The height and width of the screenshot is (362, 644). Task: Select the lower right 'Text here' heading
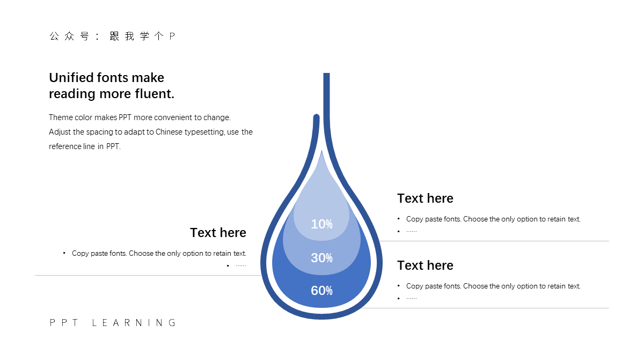click(x=425, y=265)
